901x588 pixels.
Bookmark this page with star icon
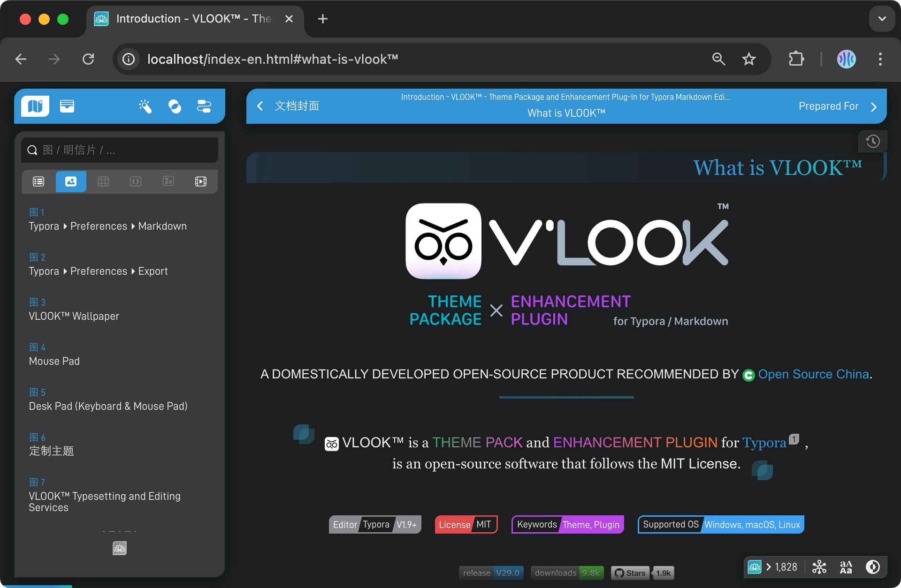(749, 59)
